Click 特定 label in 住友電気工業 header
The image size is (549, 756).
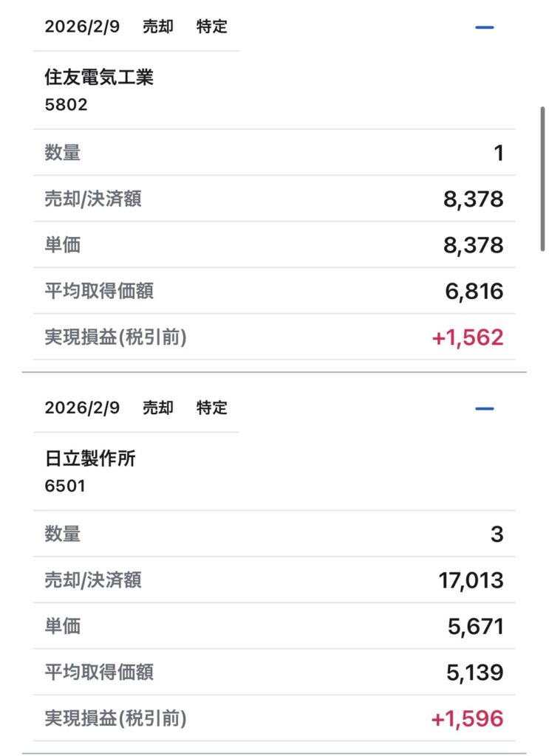(x=211, y=27)
